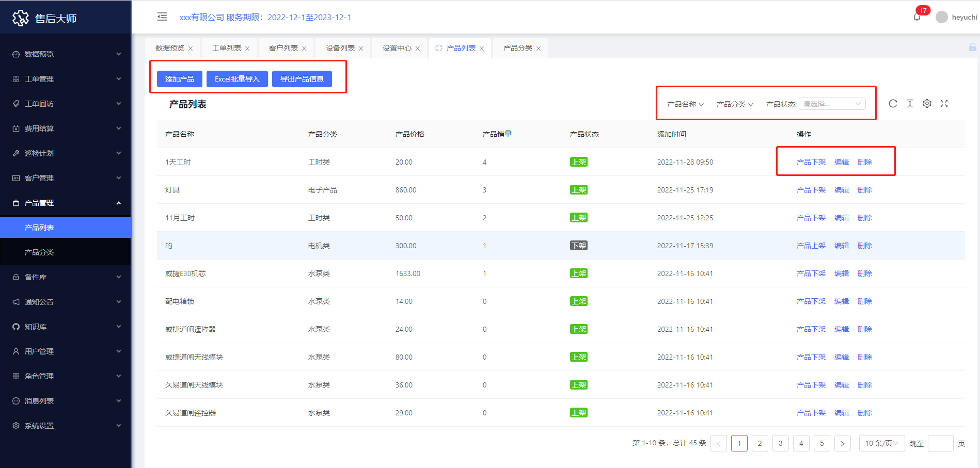The image size is (980, 468).
Task: Go to page 3 in pagination
Action: (780, 443)
